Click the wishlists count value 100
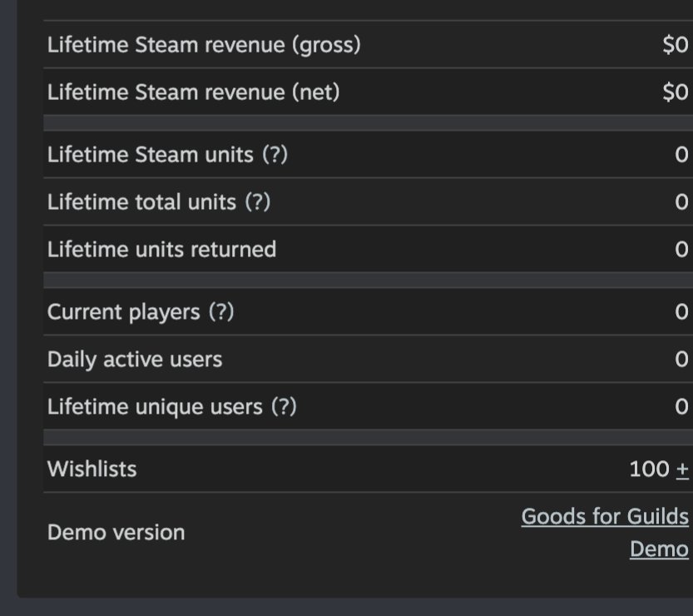 pyautogui.click(x=649, y=469)
